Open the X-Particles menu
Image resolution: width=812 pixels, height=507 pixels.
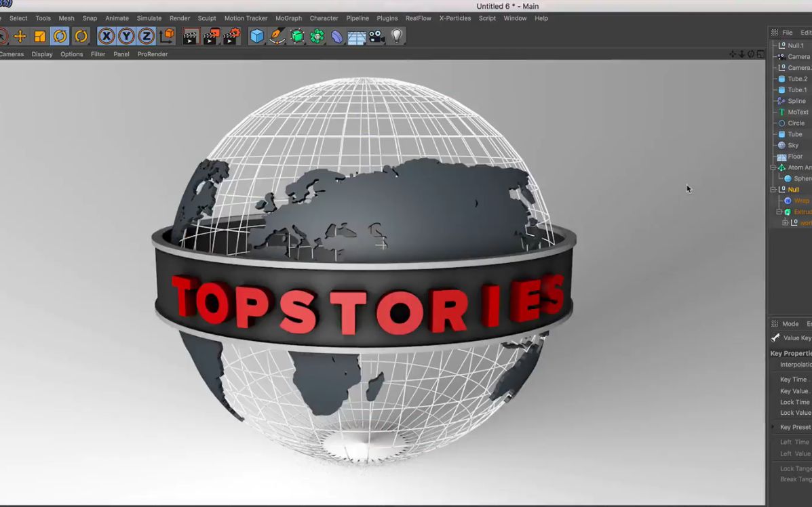tap(455, 18)
